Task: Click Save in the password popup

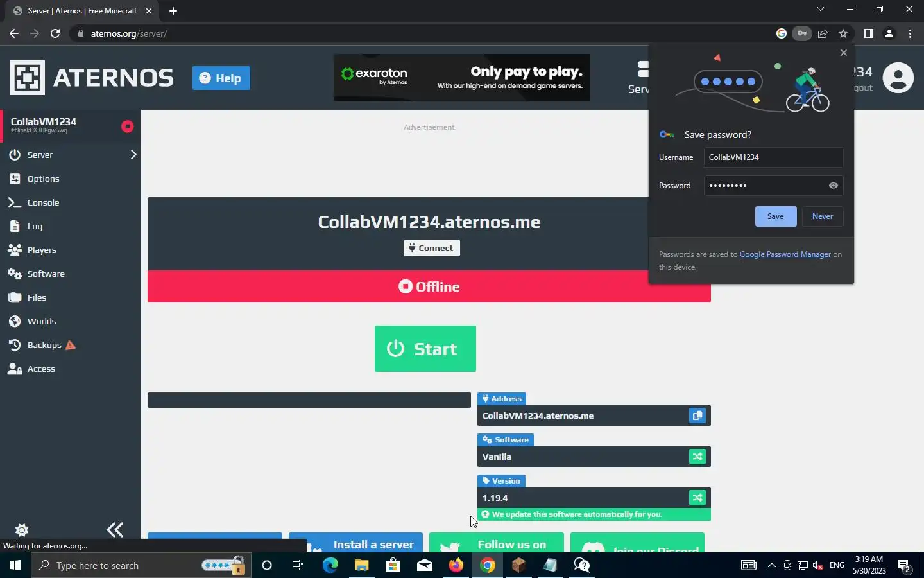Action: pyautogui.click(x=775, y=216)
